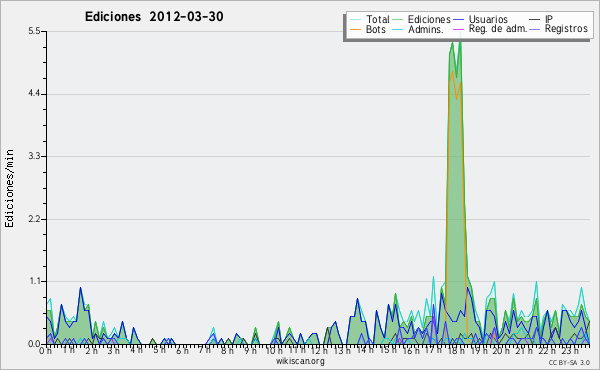Select the Reg. de adm. legend label

pyautogui.click(x=498, y=29)
